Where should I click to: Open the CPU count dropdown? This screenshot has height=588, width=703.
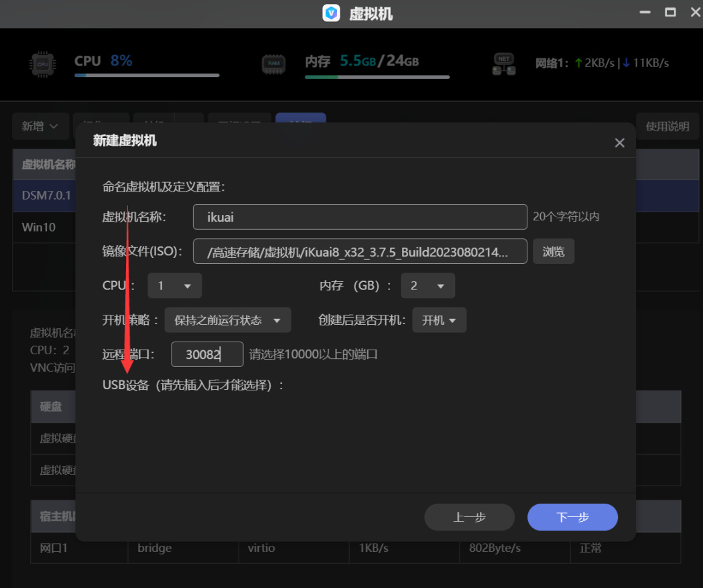174,285
